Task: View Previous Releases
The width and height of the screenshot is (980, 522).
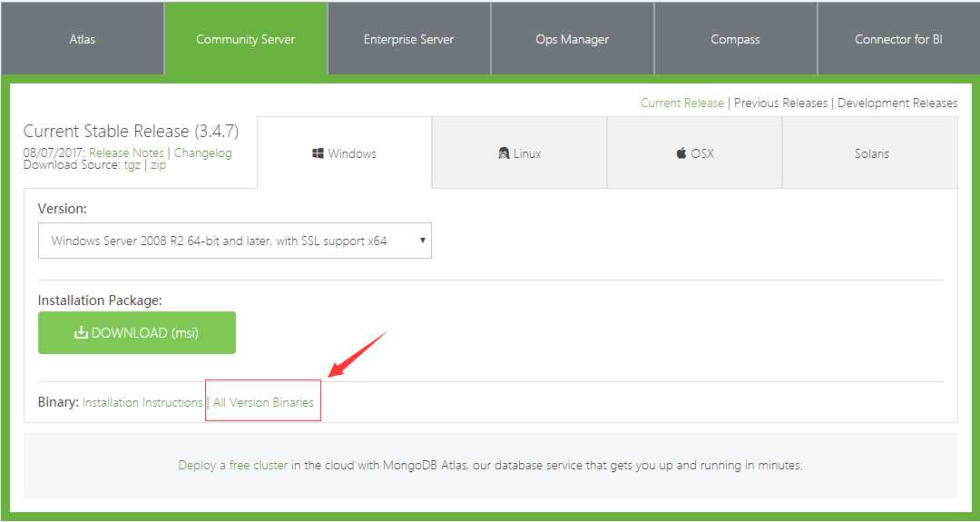Action: [780, 103]
